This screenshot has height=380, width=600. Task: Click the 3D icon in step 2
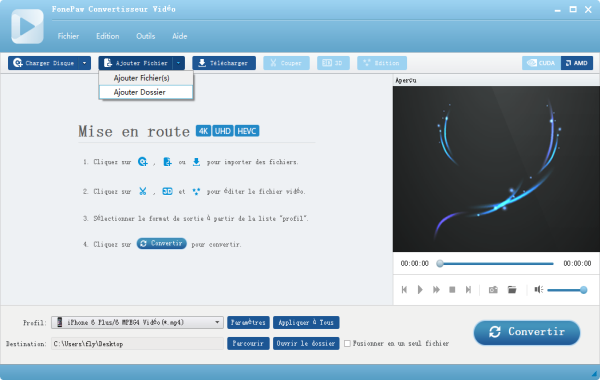pyautogui.click(x=168, y=191)
